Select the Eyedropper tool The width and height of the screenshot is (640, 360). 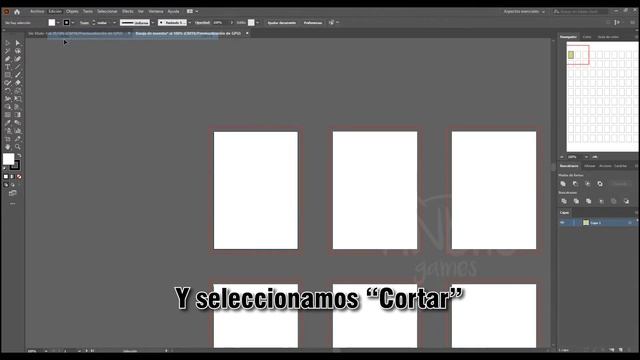pos(8,123)
